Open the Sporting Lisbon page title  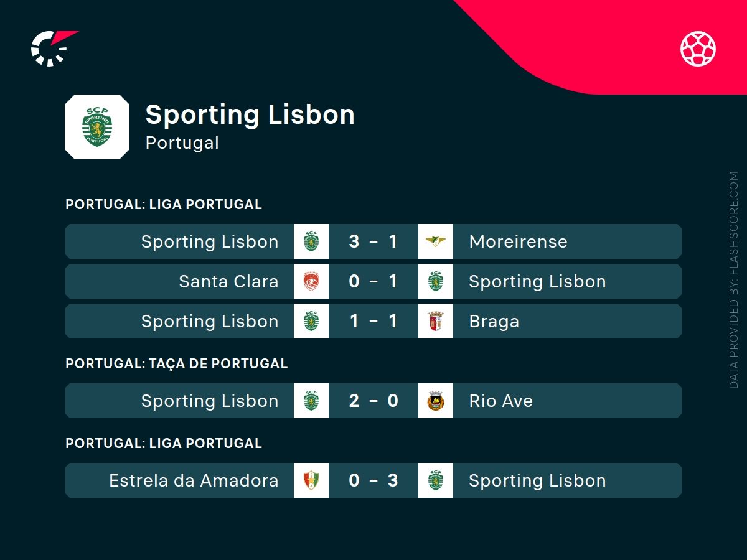(x=250, y=115)
